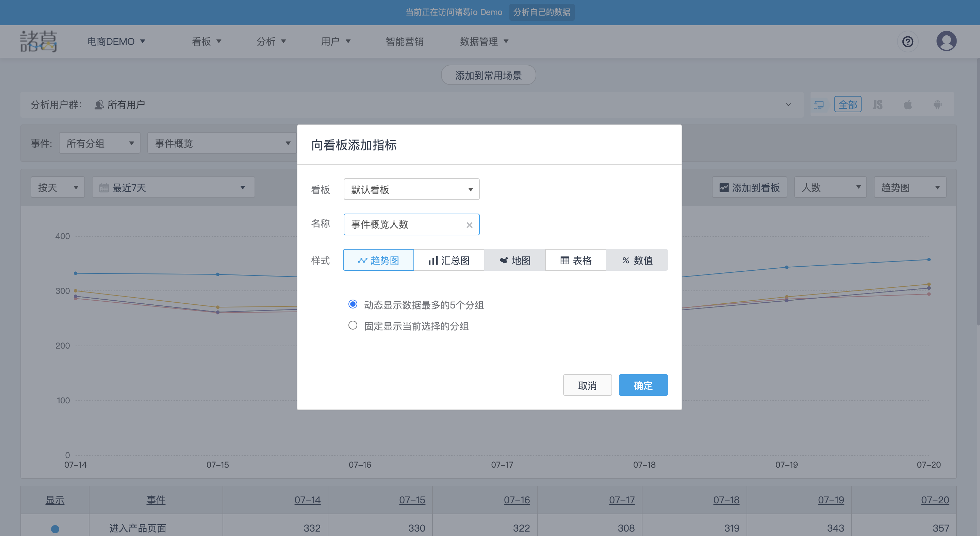Filter by the Android platform icon
The width and height of the screenshot is (980, 536).
point(937,104)
